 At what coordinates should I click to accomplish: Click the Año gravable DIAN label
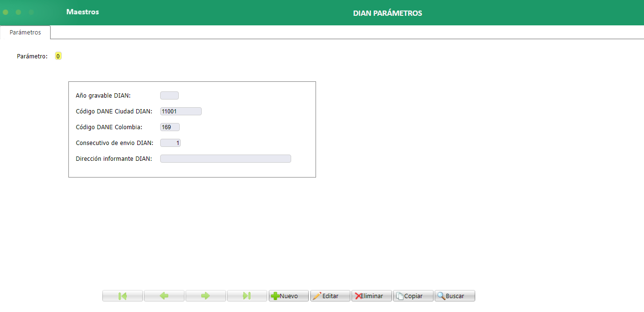(x=103, y=96)
